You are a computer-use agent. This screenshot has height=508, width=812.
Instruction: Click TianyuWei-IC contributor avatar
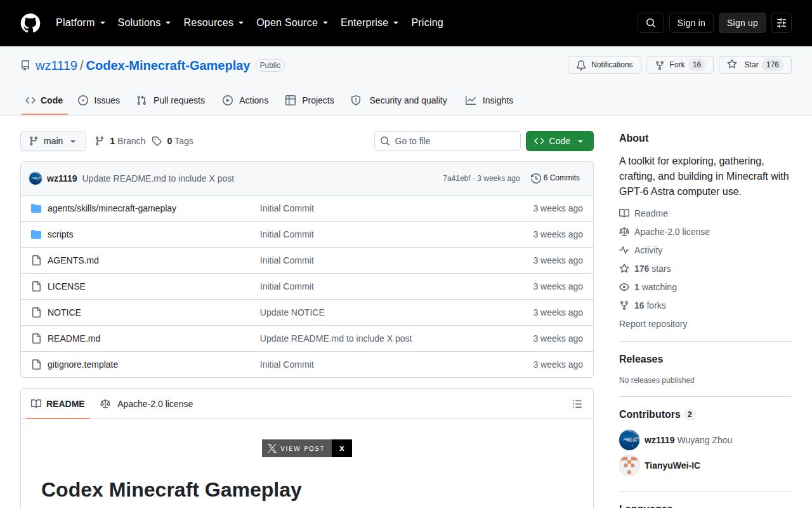point(629,465)
